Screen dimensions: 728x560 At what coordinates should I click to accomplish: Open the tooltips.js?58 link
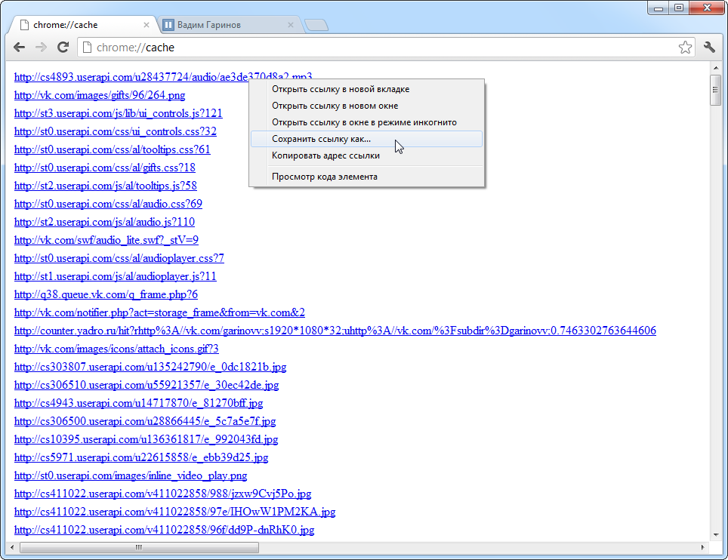(x=106, y=186)
